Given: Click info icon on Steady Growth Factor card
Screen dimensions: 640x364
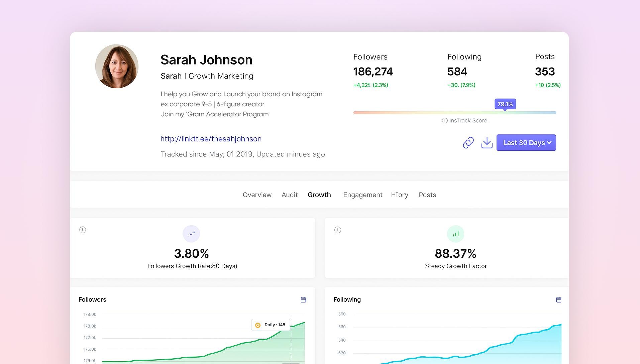Looking at the screenshot, I should (x=338, y=230).
